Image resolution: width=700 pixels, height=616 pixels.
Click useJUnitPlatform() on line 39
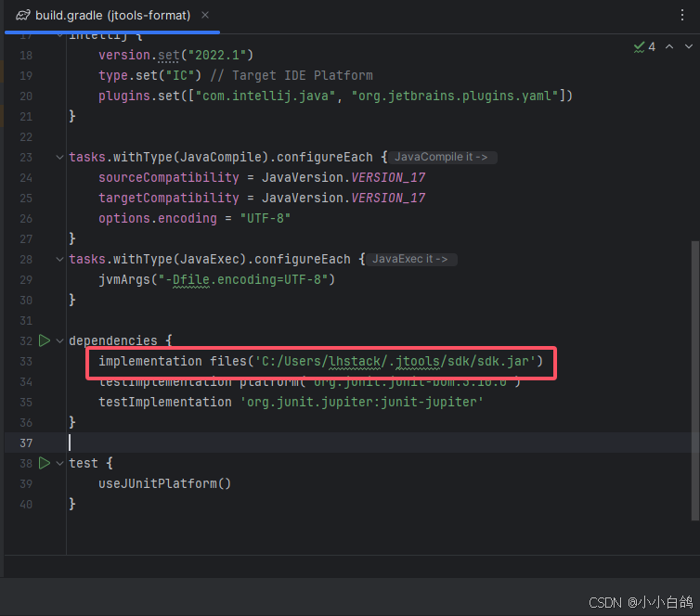click(164, 483)
